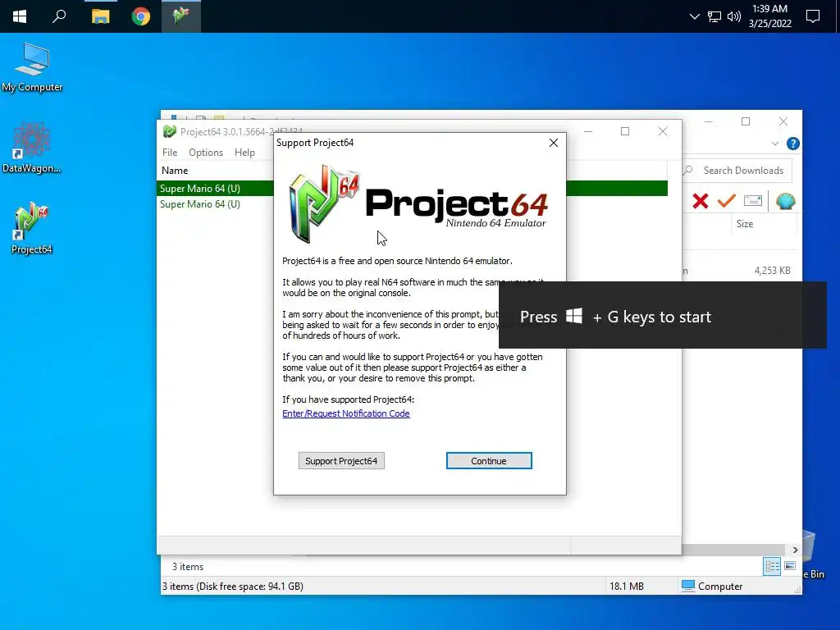Click the Explorer horizontal scrollbar right arrow
Image resolution: width=840 pixels, height=630 pixels.
795,550
